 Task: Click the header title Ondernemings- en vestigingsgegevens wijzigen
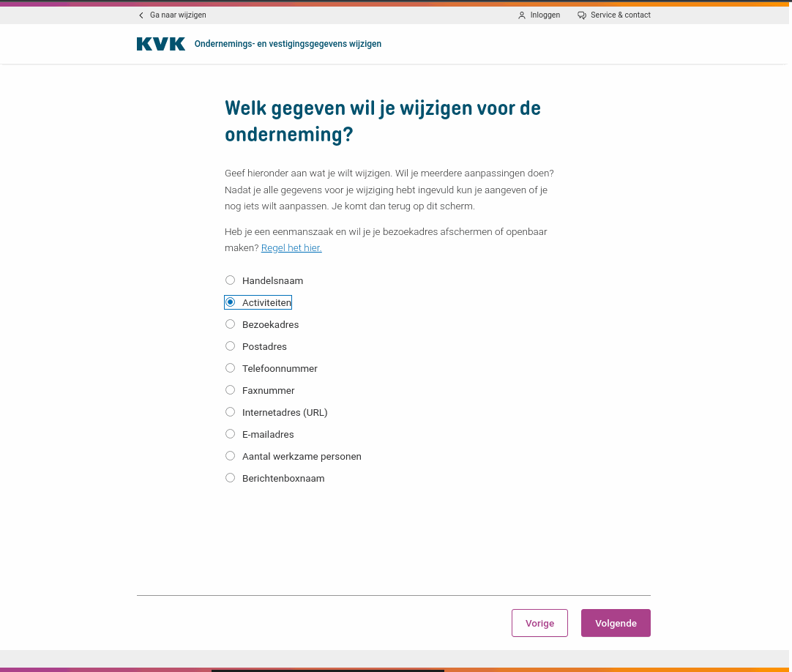[288, 44]
